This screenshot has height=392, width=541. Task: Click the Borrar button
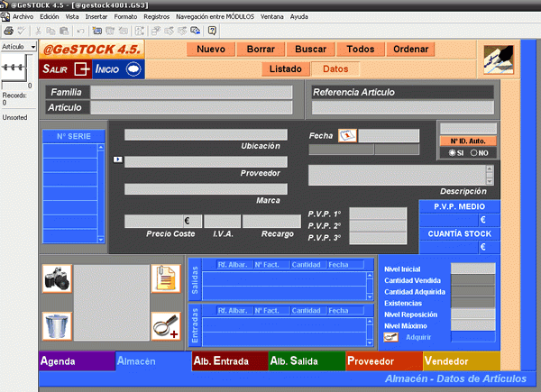point(261,49)
